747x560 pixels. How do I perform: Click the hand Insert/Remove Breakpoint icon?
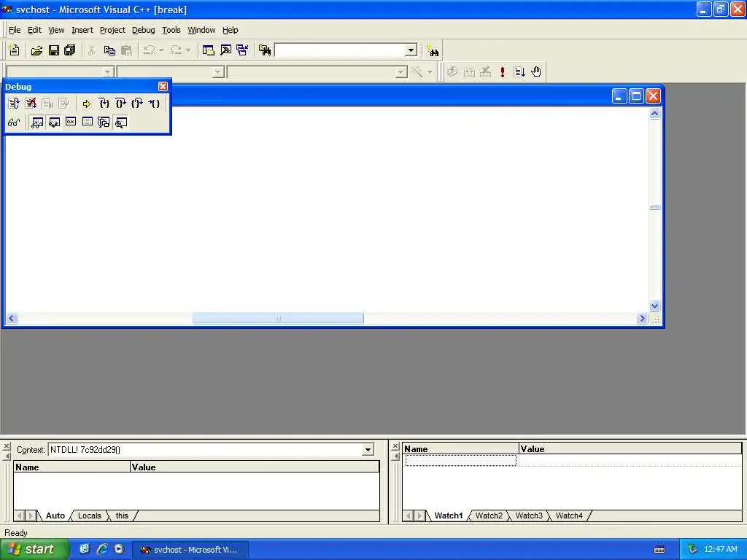point(536,72)
